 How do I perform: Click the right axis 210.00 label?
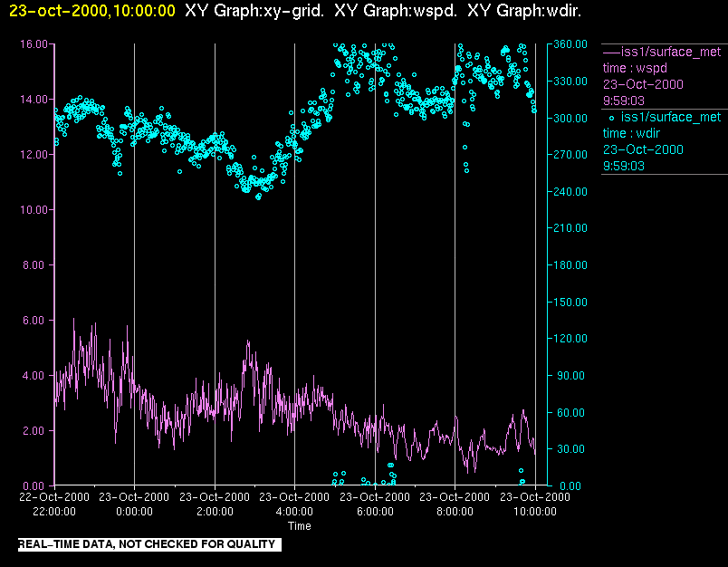[570, 228]
